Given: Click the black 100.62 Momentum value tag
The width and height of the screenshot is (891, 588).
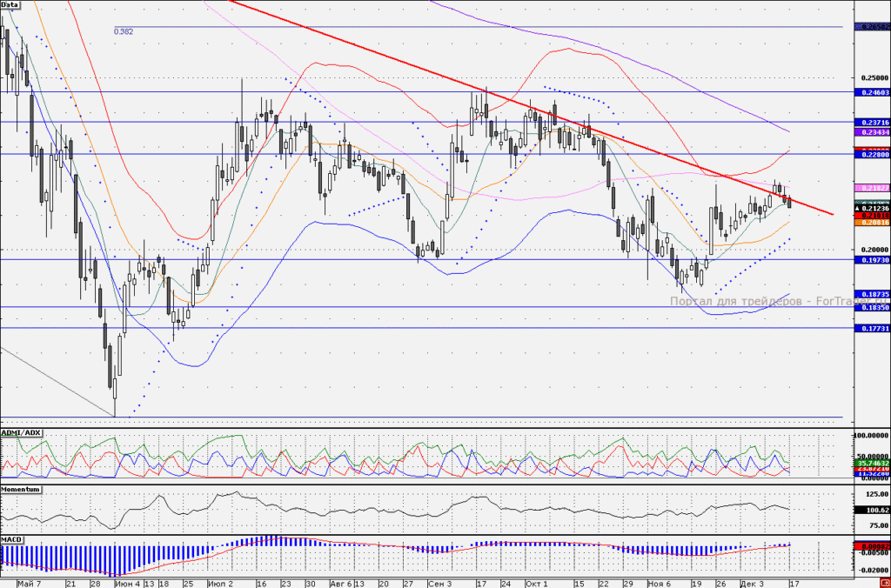Looking at the screenshot, I should (x=872, y=511).
